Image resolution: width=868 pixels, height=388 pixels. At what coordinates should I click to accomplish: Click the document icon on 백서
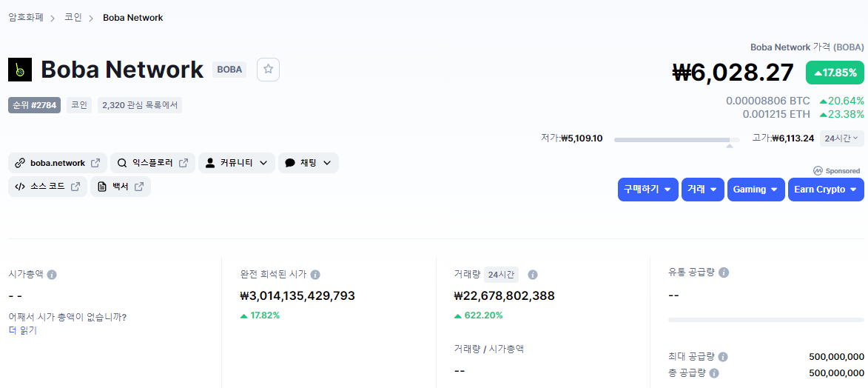[x=102, y=187]
